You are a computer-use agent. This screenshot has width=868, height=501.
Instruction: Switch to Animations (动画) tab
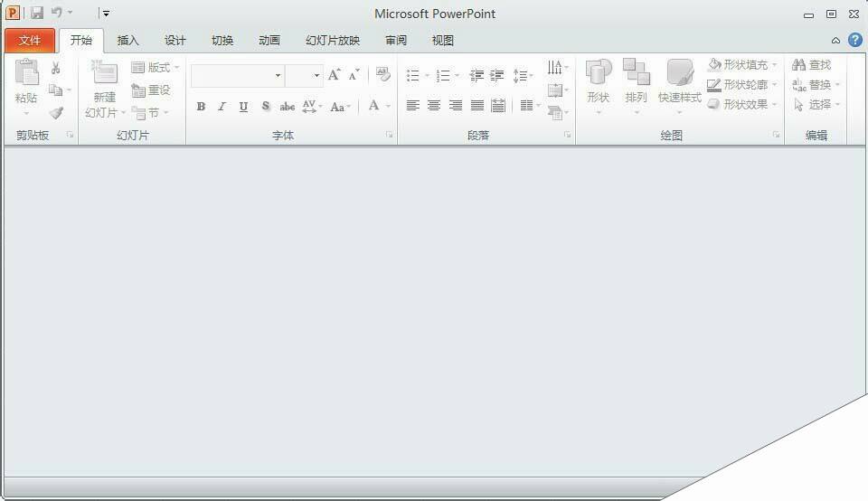(269, 41)
